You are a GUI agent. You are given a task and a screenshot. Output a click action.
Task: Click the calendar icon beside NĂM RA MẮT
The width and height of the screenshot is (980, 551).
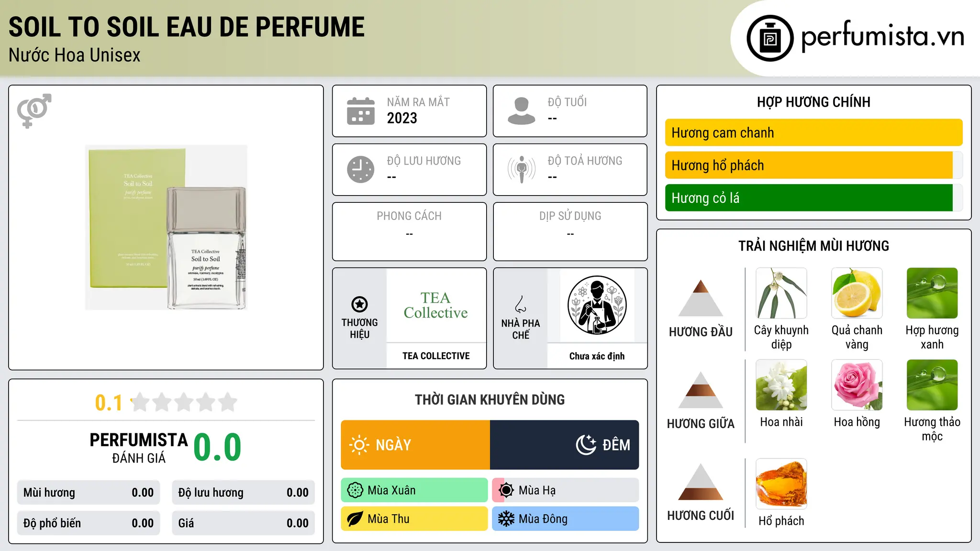(361, 111)
